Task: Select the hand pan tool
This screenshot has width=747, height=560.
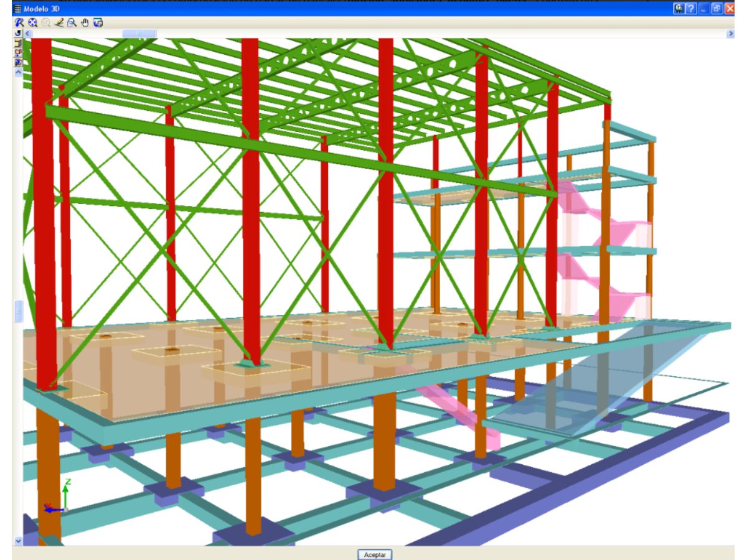Action: pos(85,22)
